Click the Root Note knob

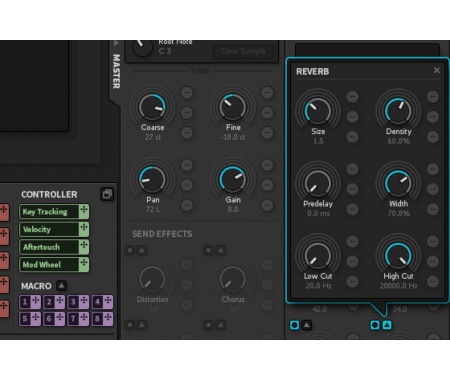tap(142, 48)
